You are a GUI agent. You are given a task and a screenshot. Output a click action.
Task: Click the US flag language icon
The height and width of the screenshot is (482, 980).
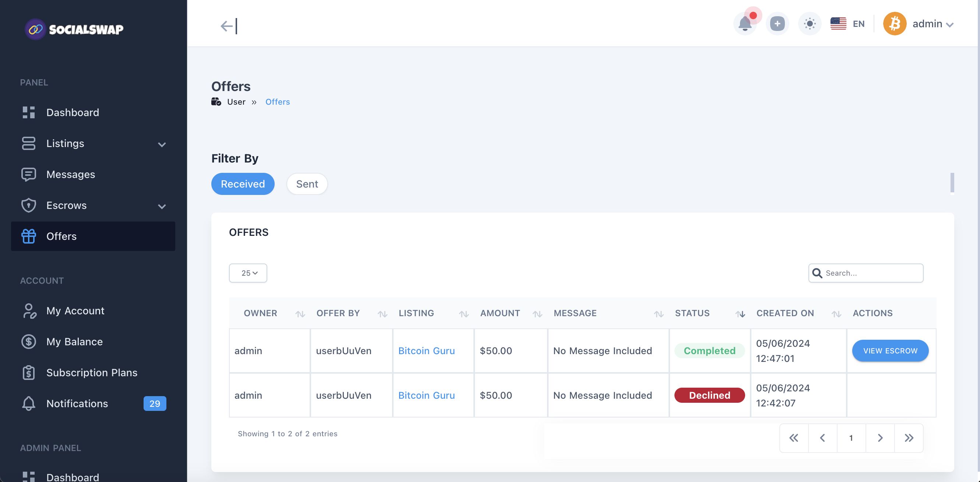coord(838,24)
